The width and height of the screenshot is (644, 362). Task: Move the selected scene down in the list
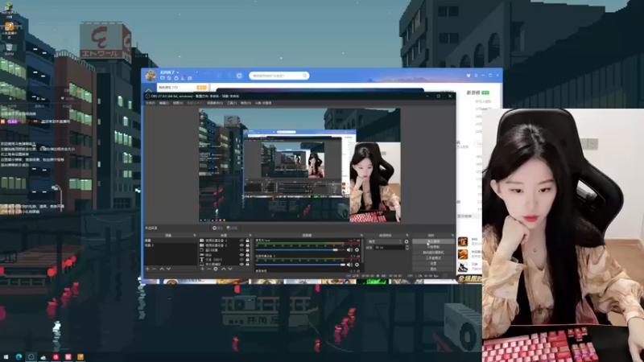[x=168, y=269]
